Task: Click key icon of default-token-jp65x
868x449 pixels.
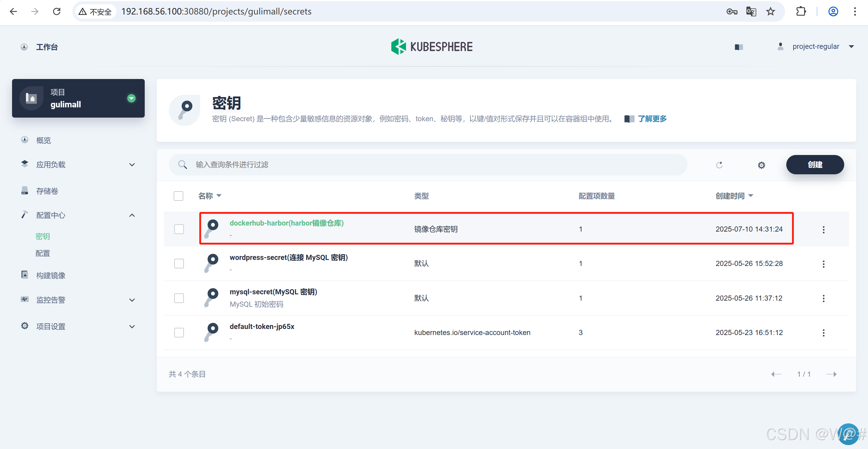Action: [x=211, y=332]
